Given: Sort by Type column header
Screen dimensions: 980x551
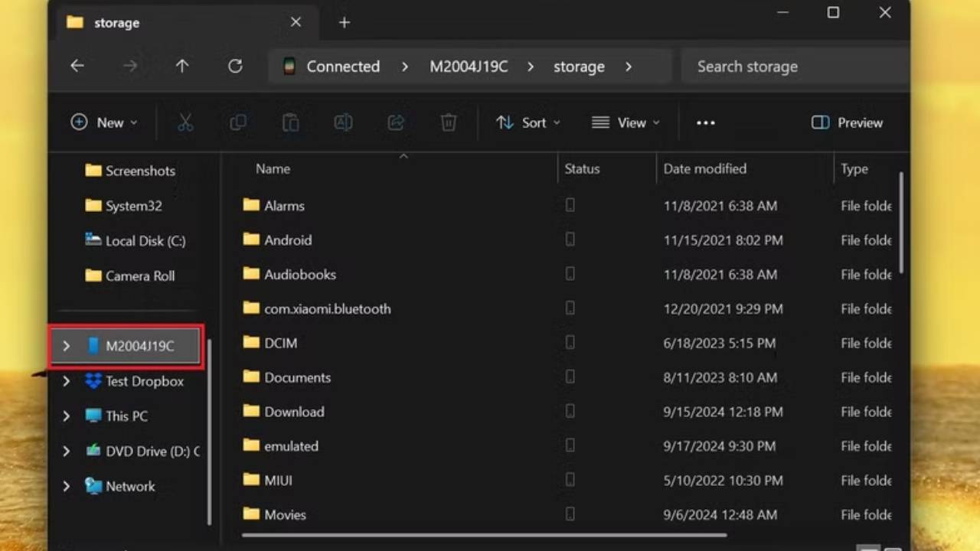Looking at the screenshot, I should (854, 168).
